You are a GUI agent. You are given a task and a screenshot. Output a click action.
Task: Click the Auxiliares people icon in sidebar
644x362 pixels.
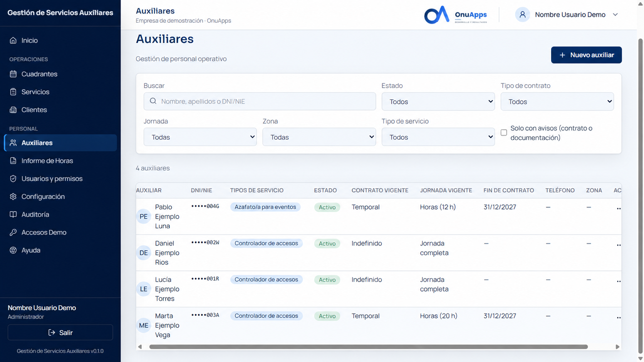point(13,143)
